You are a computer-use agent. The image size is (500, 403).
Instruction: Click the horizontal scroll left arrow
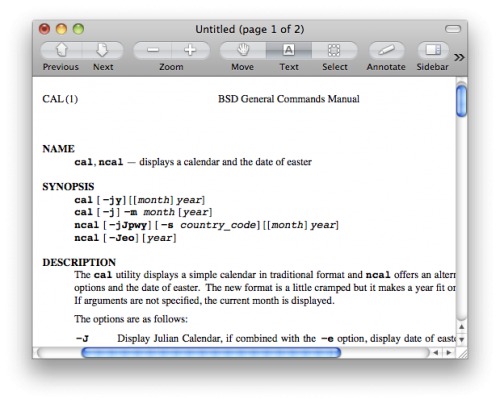point(436,352)
